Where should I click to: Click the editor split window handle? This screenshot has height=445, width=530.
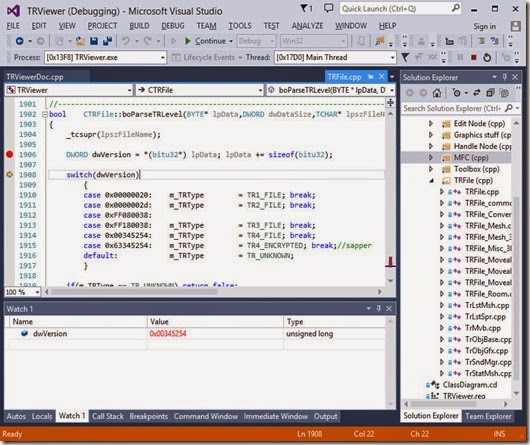[x=390, y=102]
